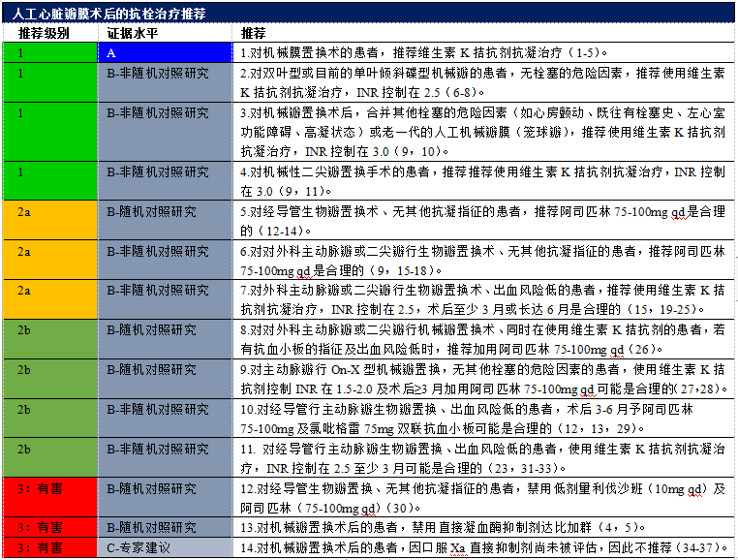Select evidence cell 'B-随机对照研究' in recommendation 5 row
738x560 pixels.
coord(166,221)
